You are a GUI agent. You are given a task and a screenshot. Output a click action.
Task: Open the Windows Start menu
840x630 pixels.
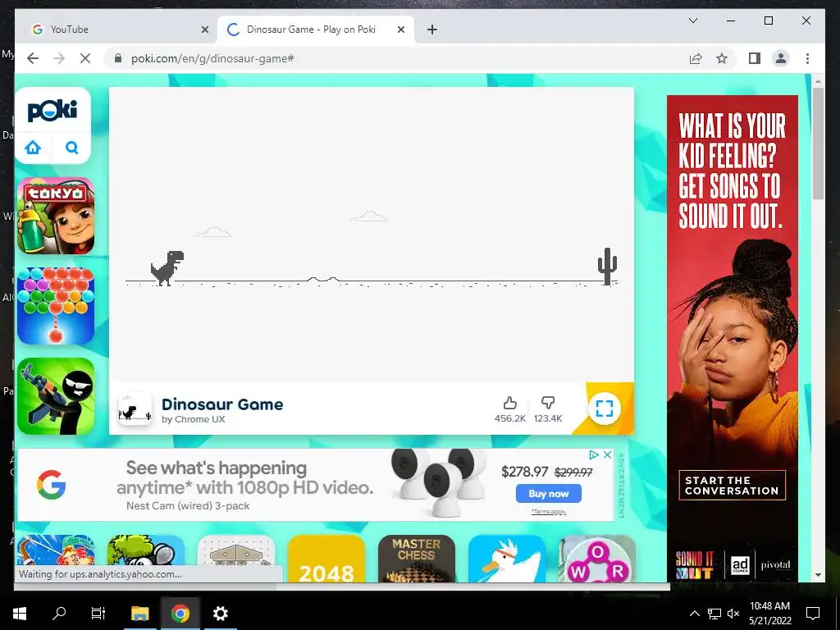click(x=20, y=614)
